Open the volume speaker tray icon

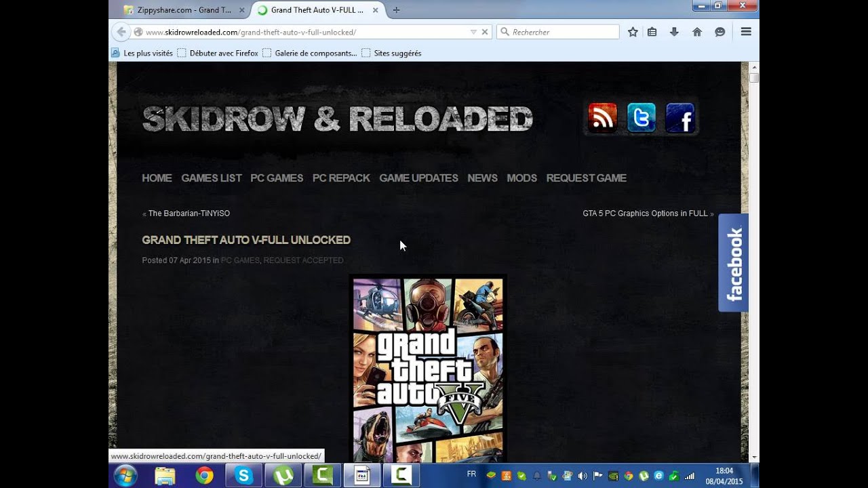[582, 476]
